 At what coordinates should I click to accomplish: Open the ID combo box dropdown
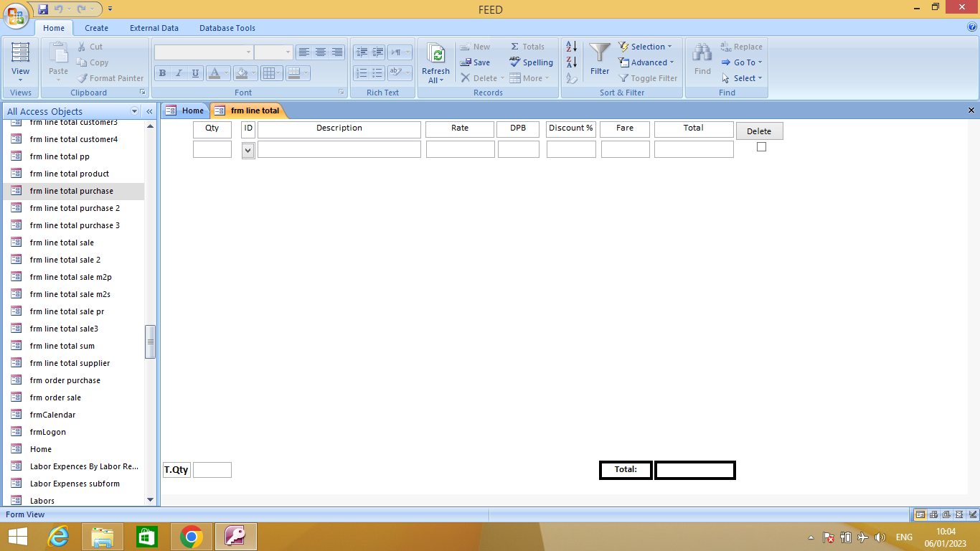pyautogui.click(x=248, y=150)
